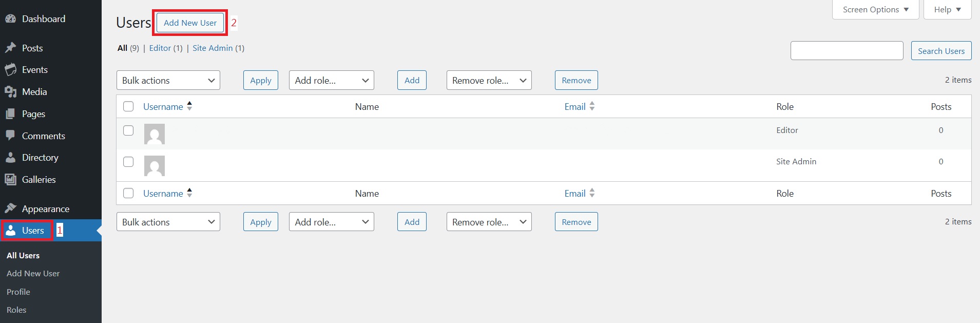This screenshot has width=980, height=323.
Task: Select the Site Admin user's checkbox
Action: 128,162
